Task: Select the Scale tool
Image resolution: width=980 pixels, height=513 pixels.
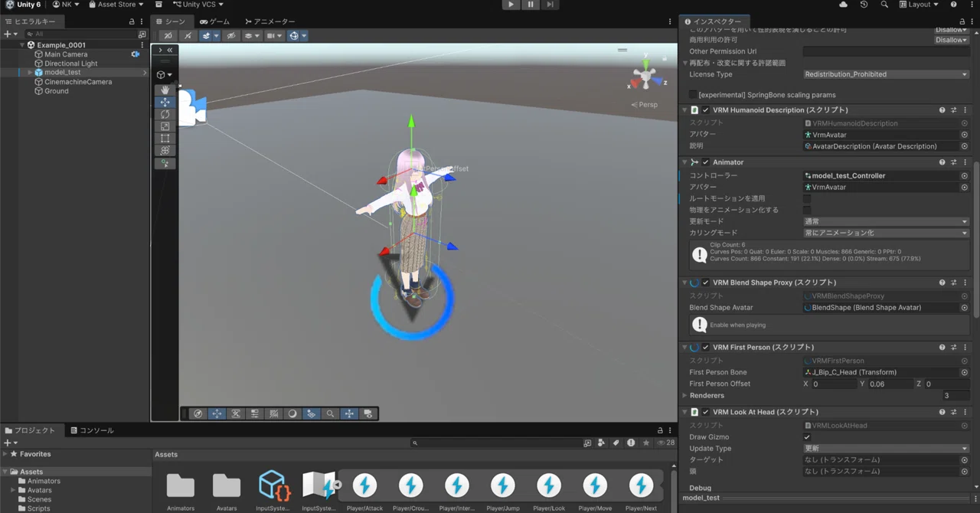Action: click(x=165, y=126)
